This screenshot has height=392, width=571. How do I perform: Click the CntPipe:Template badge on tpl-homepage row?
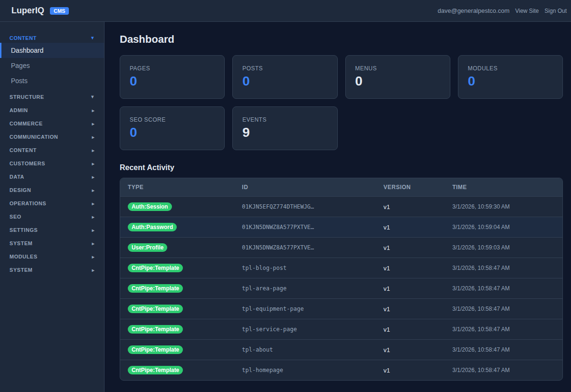(x=155, y=370)
